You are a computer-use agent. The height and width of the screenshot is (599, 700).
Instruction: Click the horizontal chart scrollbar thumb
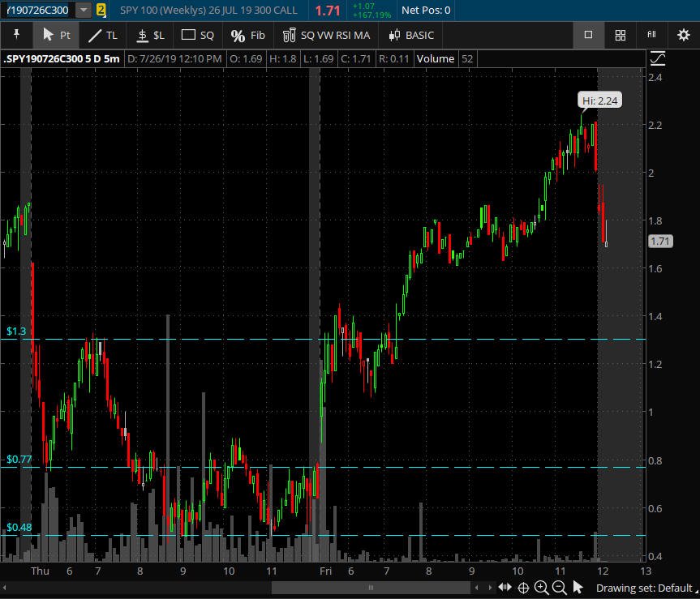coord(371,588)
